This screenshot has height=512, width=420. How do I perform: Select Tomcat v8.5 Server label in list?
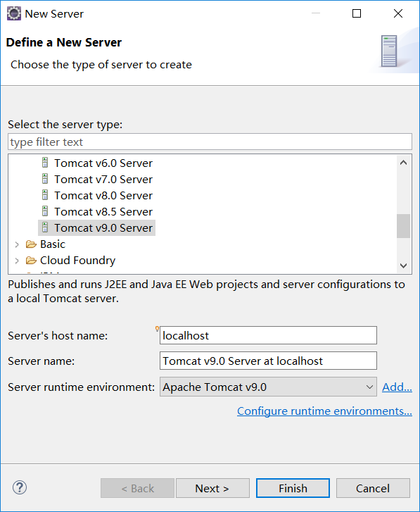click(x=103, y=211)
